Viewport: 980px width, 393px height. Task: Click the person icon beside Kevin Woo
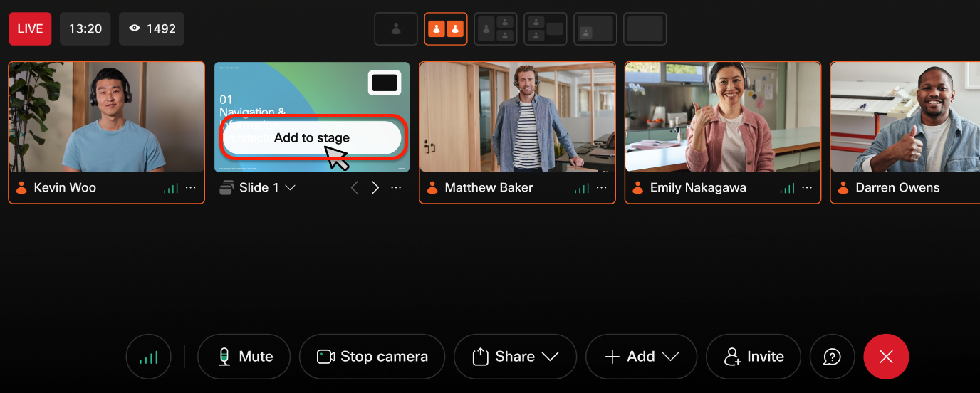point(21,188)
